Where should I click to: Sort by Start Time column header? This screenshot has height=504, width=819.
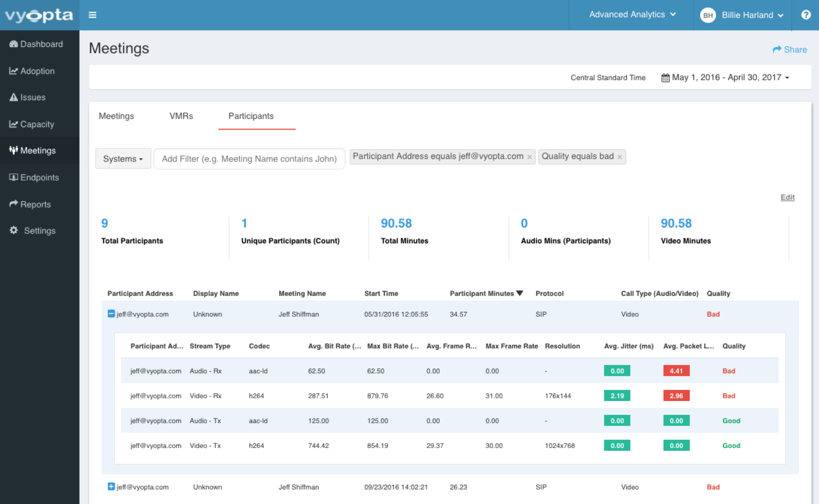381,293
